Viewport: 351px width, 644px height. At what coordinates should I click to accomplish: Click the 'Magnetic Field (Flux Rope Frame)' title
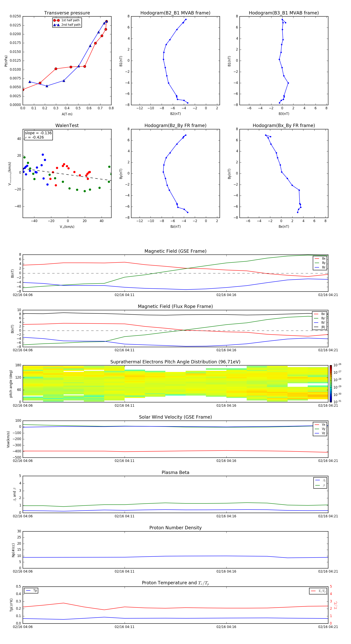pyautogui.click(x=175, y=307)
